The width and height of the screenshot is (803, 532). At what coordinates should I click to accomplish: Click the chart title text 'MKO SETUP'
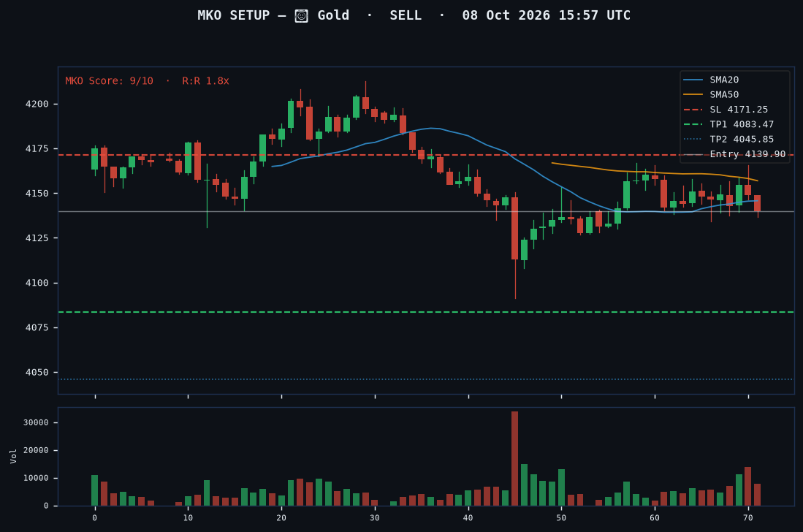click(x=234, y=15)
